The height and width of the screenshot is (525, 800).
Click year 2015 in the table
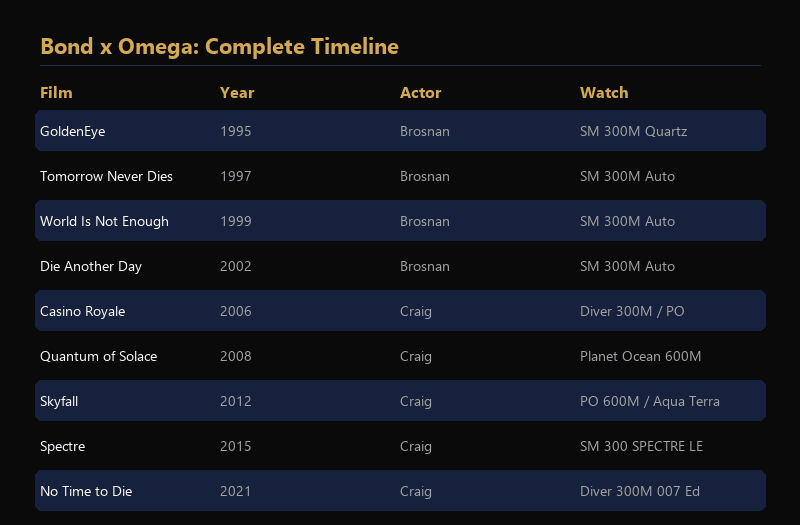[236, 446]
